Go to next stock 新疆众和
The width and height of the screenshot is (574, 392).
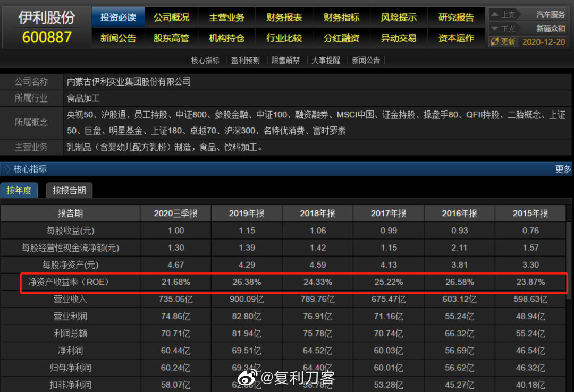tap(550, 28)
